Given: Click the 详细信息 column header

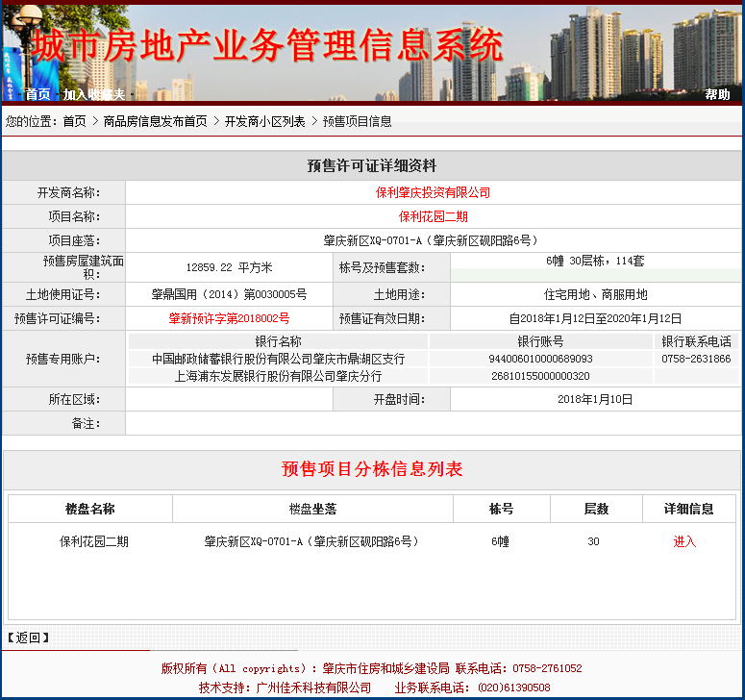Looking at the screenshot, I should coord(688,509).
